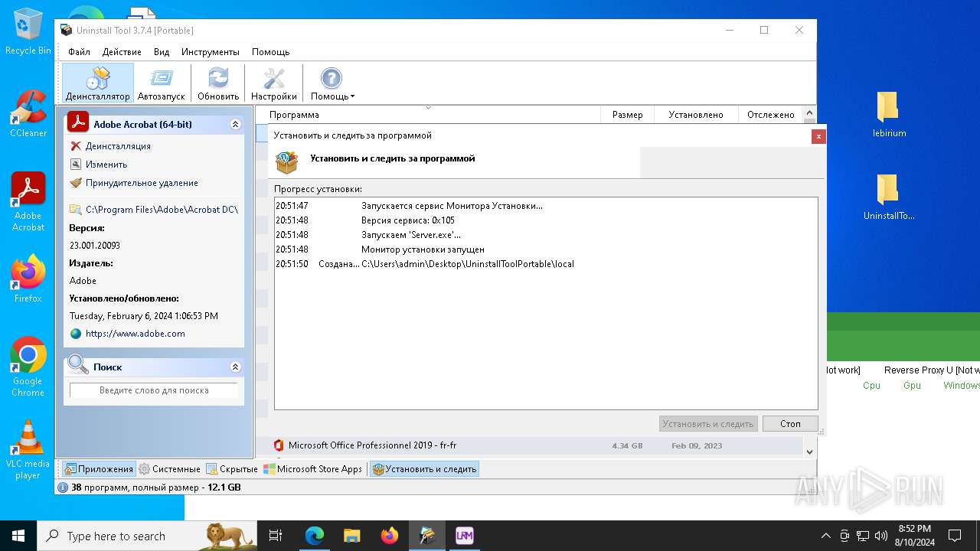Screen dimensions: 980x551
Task: Sort list by Отслежено column header
Action: pyautogui.click(x=771, y=115)
